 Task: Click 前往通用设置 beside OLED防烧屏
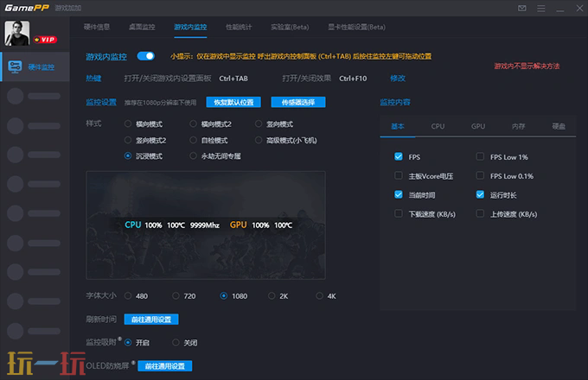tap(164, 366)
